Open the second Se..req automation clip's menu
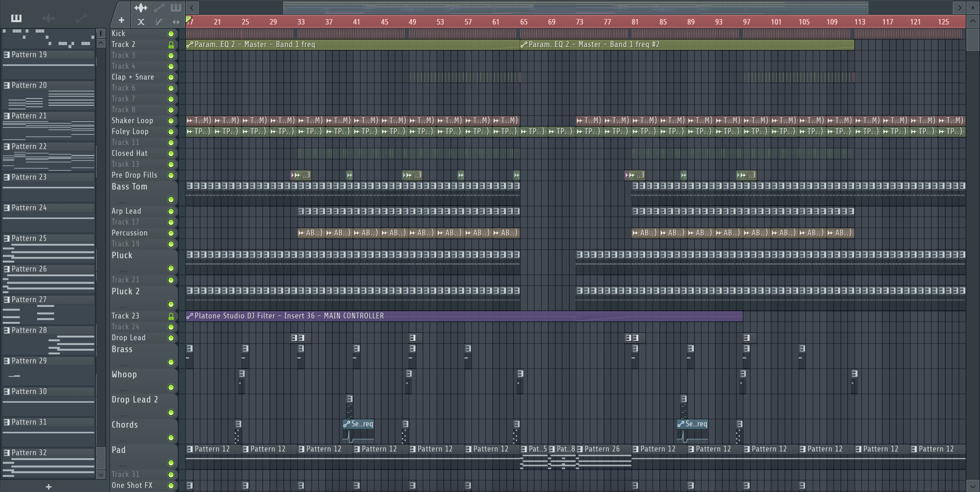This screenshot has width=980, height=492. pos(681,424)
